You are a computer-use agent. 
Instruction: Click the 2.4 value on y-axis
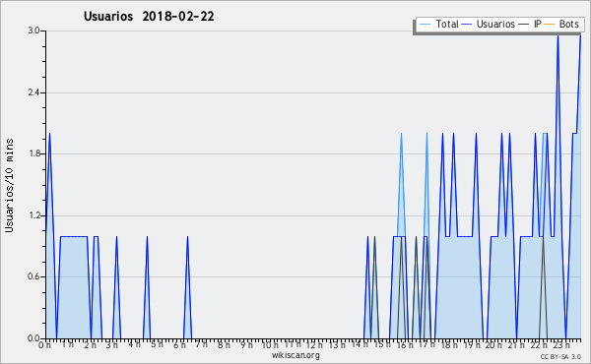[33, 92]
